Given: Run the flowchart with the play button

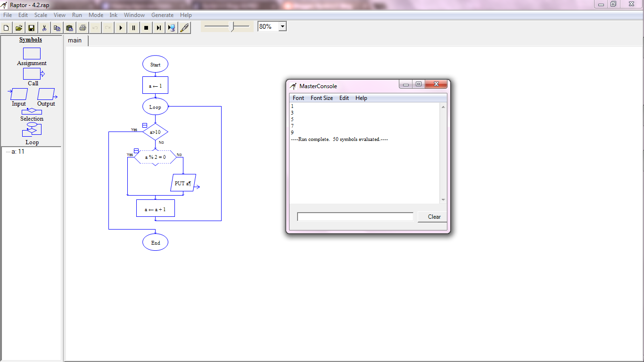Looking at the screenshot, I should click(x=121, y=28).
